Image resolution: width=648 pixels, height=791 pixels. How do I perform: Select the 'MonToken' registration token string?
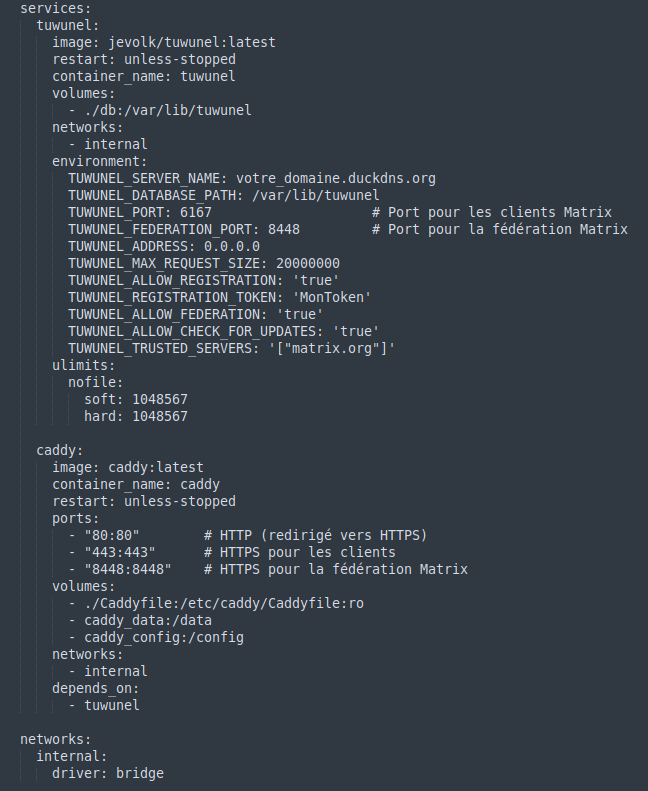point(331,297)
